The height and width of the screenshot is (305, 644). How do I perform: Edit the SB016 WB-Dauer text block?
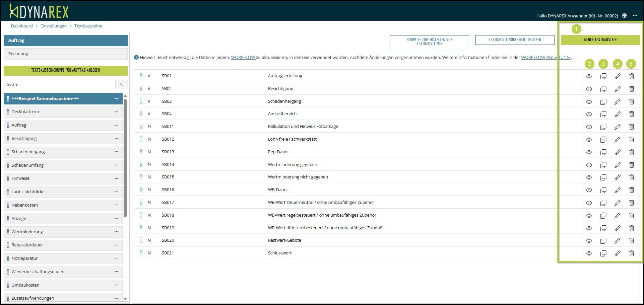tap(617, 190)
